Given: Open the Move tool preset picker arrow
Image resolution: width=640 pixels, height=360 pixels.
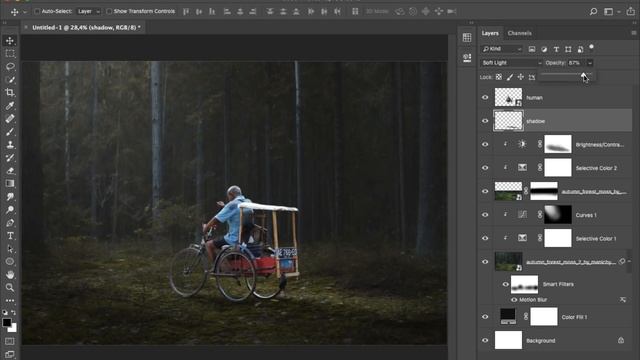Looking at the screenshot, I should (x=24, y=12).
